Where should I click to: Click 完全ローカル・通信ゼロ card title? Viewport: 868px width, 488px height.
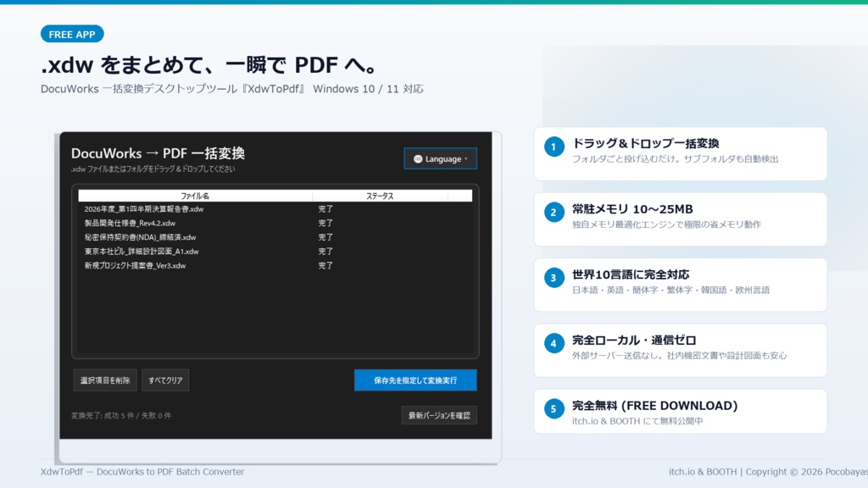[634, 341]
